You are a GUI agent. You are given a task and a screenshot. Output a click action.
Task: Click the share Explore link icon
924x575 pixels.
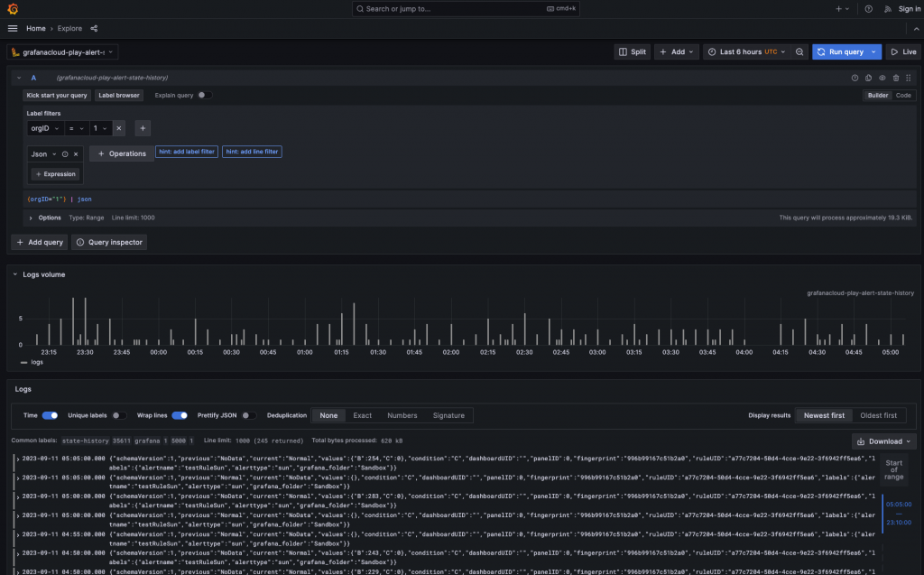[94, 28]
